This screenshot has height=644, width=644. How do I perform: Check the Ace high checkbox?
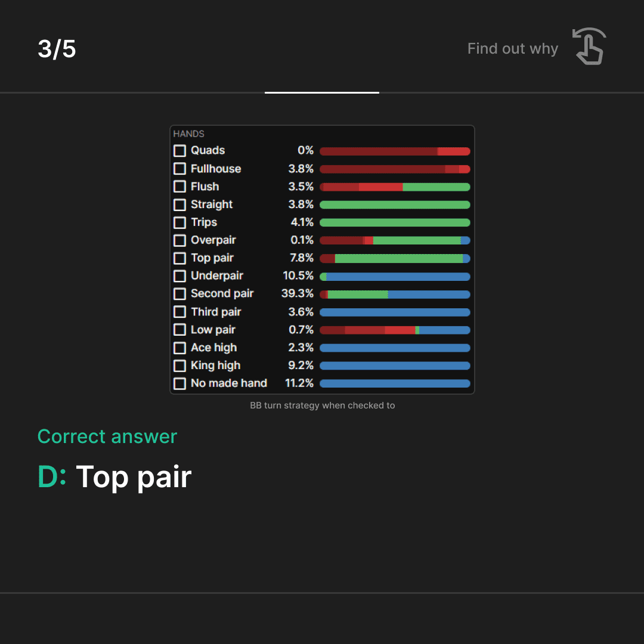pos(179,348)
